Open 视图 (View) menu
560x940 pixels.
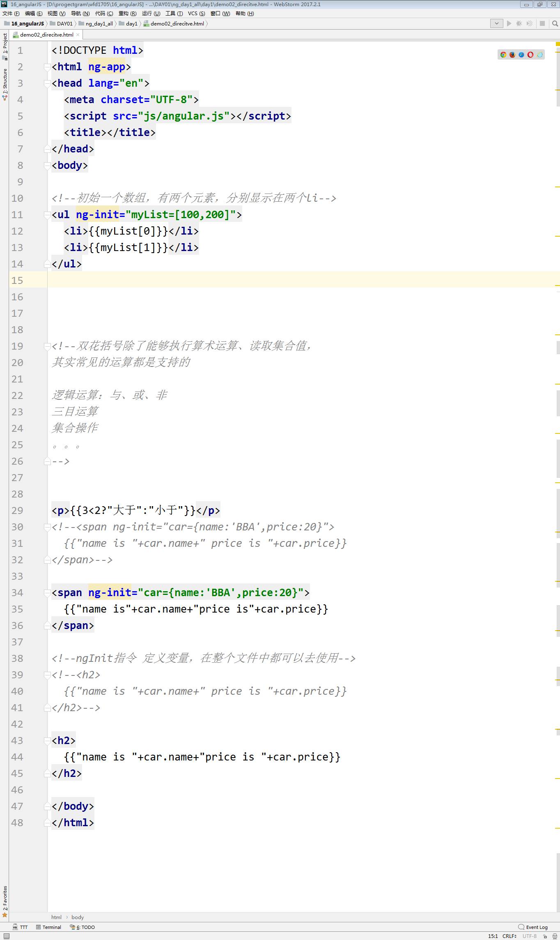(56, 14)
